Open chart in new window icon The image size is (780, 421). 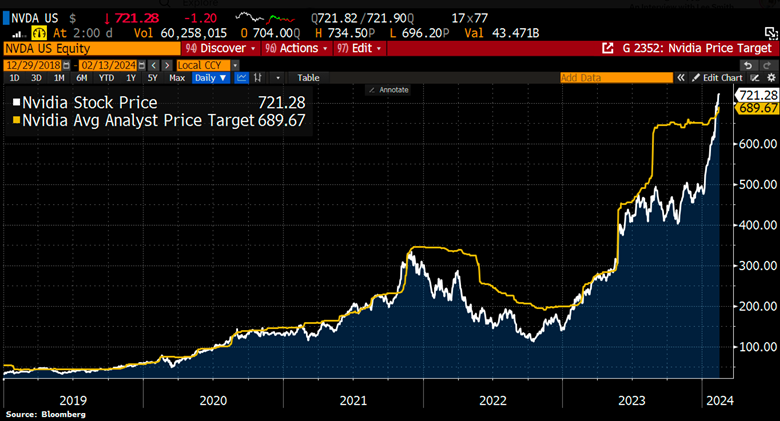607,48
